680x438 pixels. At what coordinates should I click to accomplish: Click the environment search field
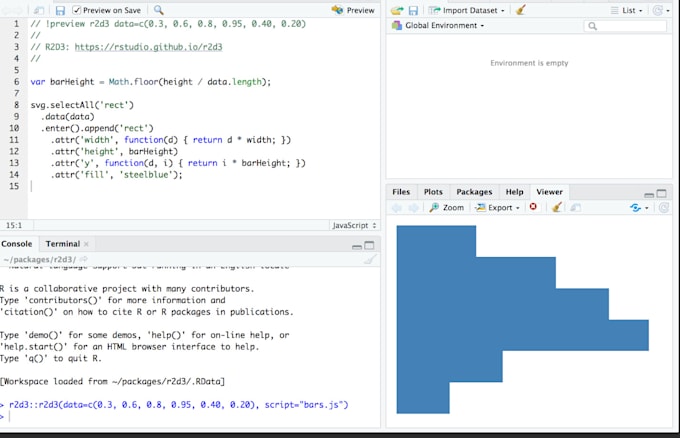point(625,26)
